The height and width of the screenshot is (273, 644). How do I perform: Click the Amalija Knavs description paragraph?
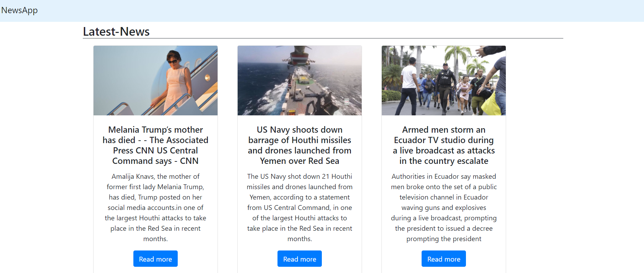pos(155,207)
